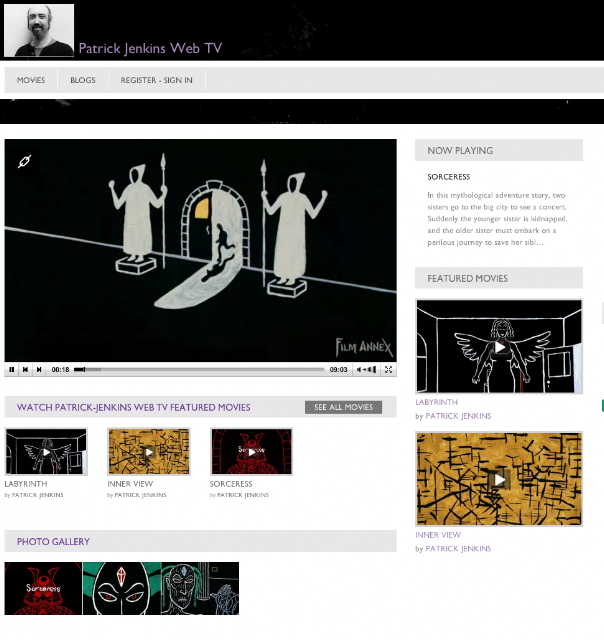Click the SORCERESS title under Now Playing
This screenshot has height=640, width=604.
[x=449, y=177]
